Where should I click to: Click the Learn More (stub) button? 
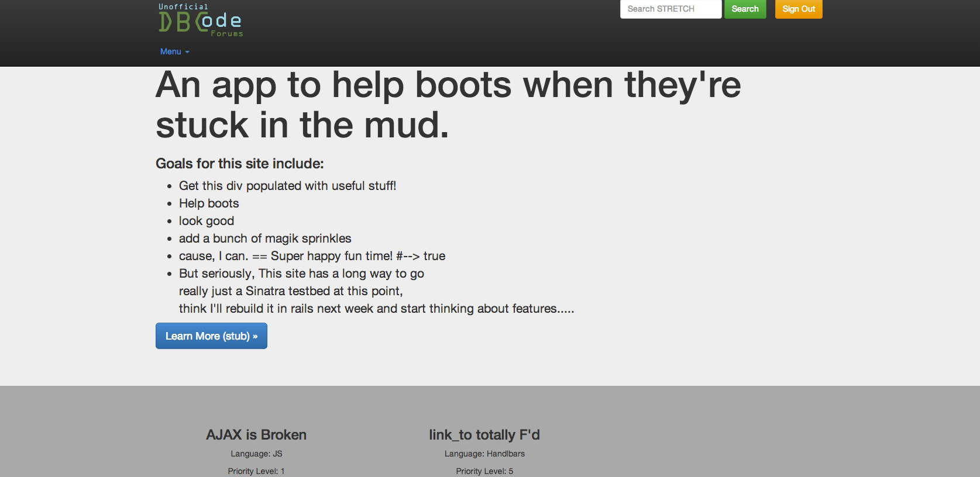pyautogui.click(x=211, y=336)
